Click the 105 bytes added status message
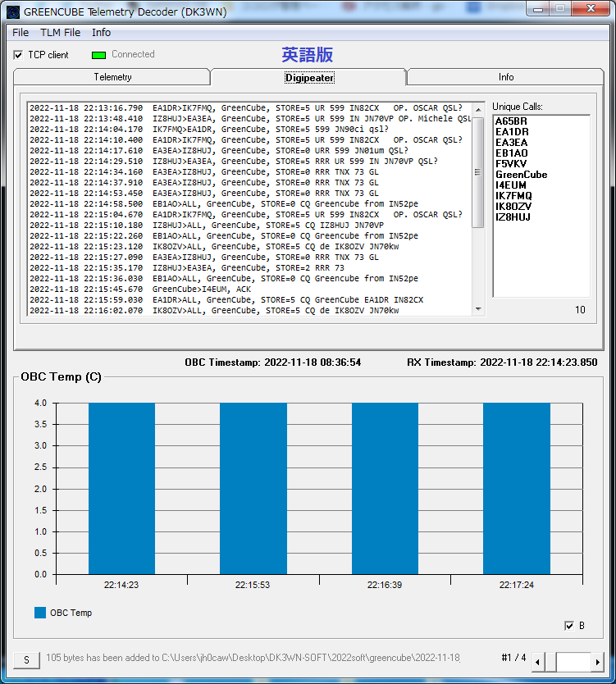The image size is (616, 684). point(253,658)
